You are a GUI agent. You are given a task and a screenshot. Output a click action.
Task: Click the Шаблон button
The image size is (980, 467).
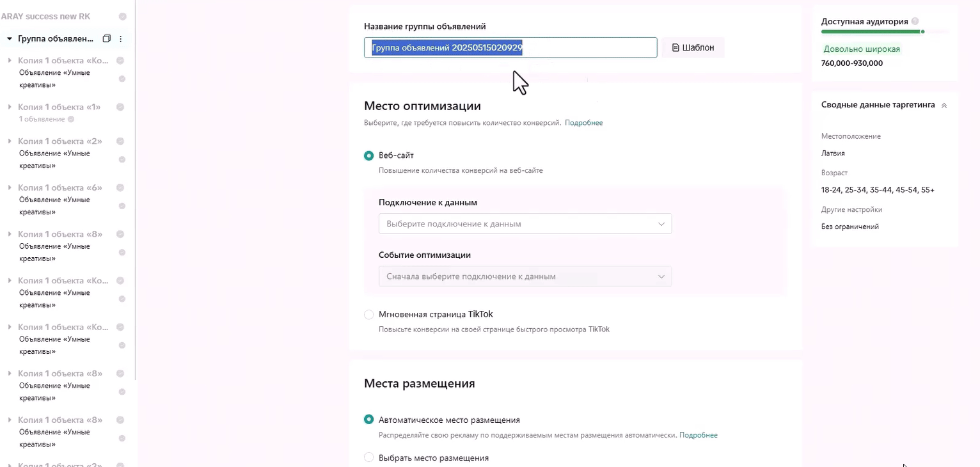click(693, 47)
